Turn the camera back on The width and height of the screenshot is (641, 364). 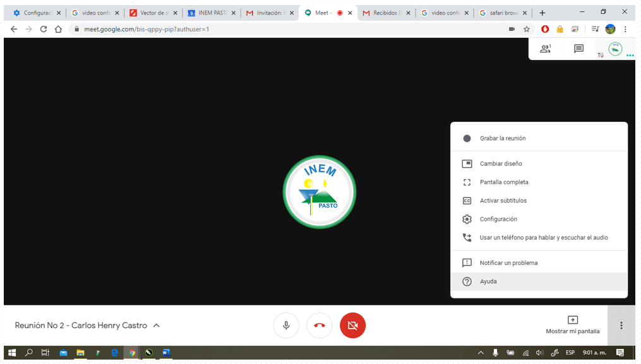click(x=352, y=326)
